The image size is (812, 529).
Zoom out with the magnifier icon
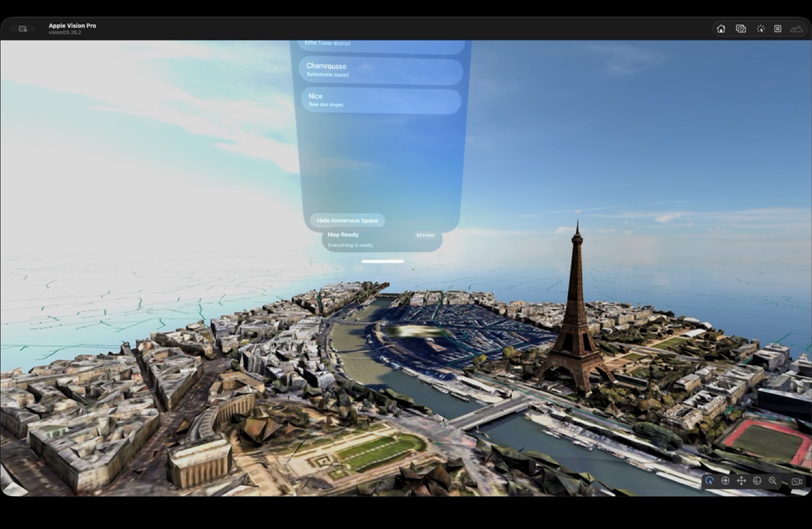point(773,481)
